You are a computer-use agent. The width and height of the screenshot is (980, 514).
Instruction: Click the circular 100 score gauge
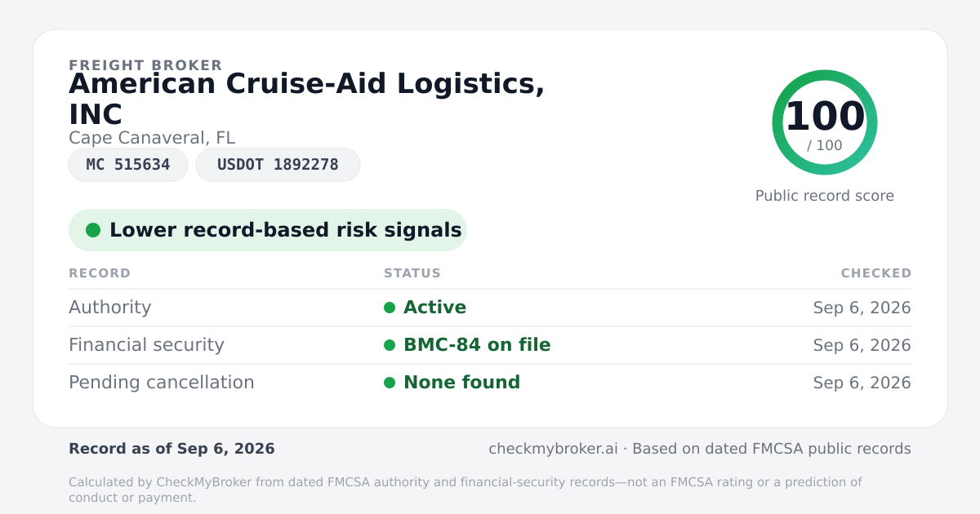[825, 122]
